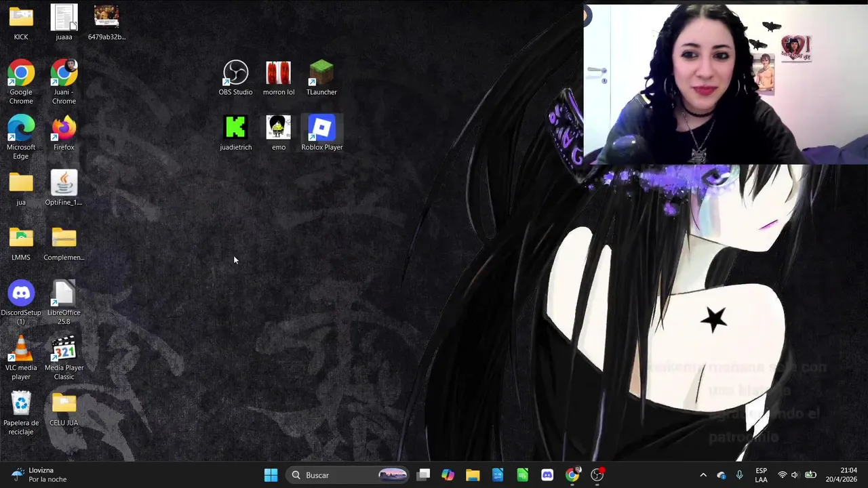868x488 pixels.
Task: Launch OBS Studio from the desktop
Action: point(235,78)
